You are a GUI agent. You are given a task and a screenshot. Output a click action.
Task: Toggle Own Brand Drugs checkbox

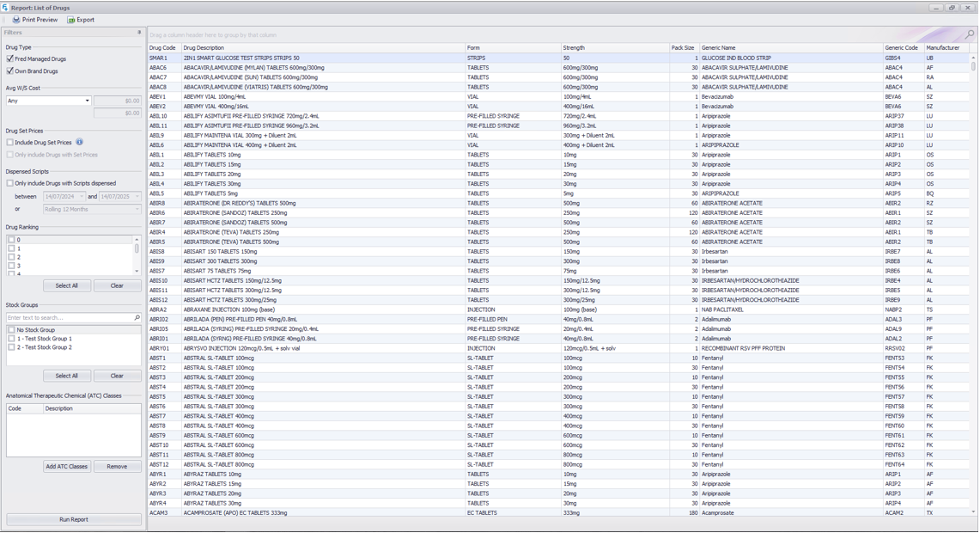[x=10, y=71]
